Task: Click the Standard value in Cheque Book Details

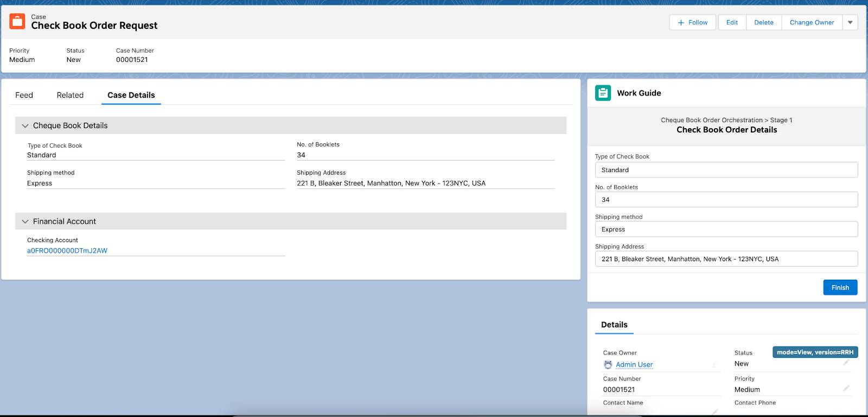Action: pyautogui.click(x=42, y=155)
